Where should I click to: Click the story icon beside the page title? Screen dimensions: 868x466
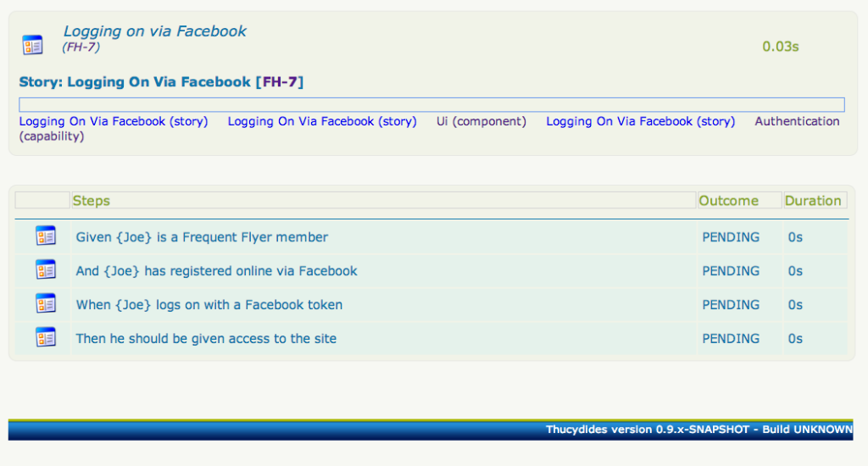tap(32, 45)
